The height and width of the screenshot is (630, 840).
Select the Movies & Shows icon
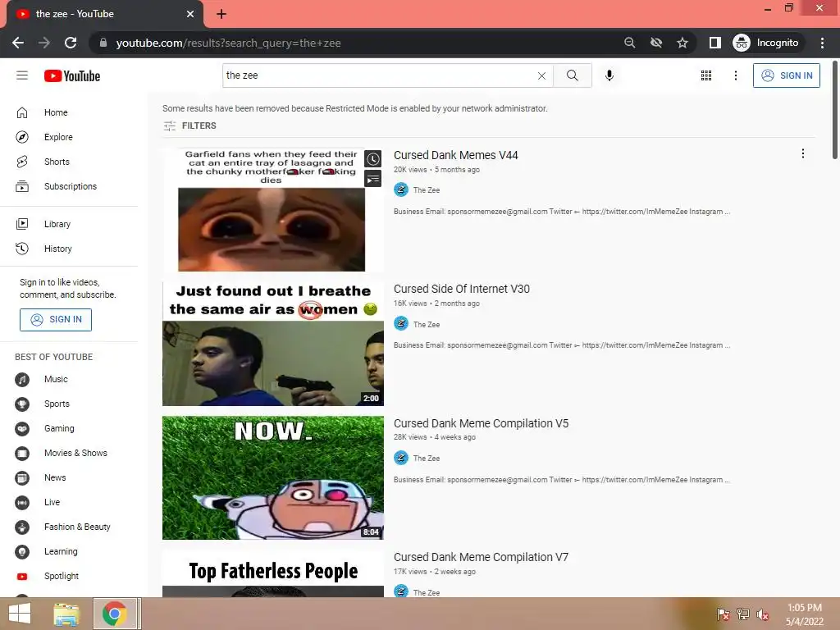click(x=22, y=454)
